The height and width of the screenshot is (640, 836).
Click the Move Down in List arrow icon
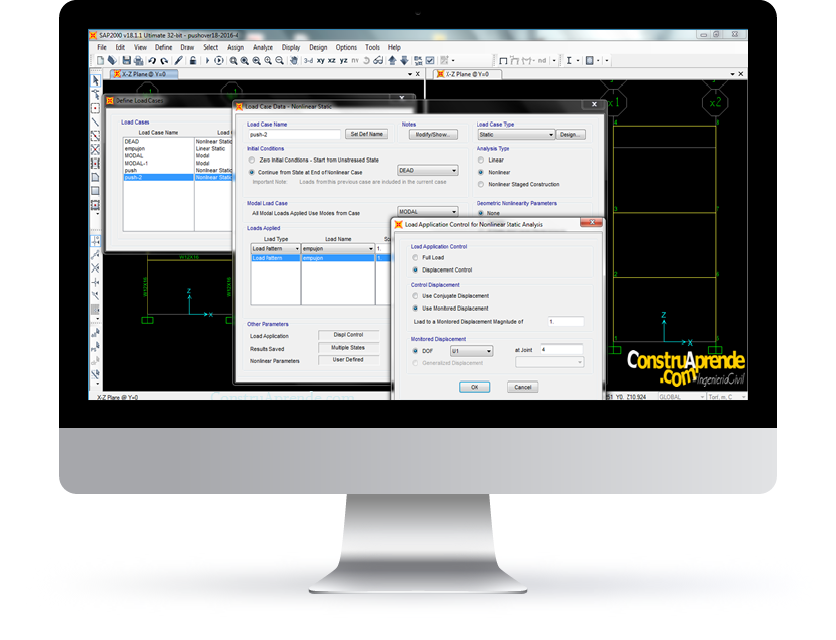(x=404, y=61)
